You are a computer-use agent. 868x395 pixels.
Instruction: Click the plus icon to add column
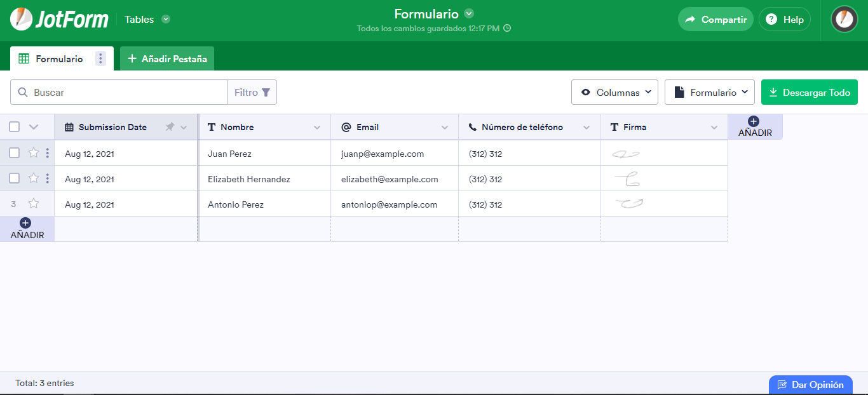[x=754, y=121]
